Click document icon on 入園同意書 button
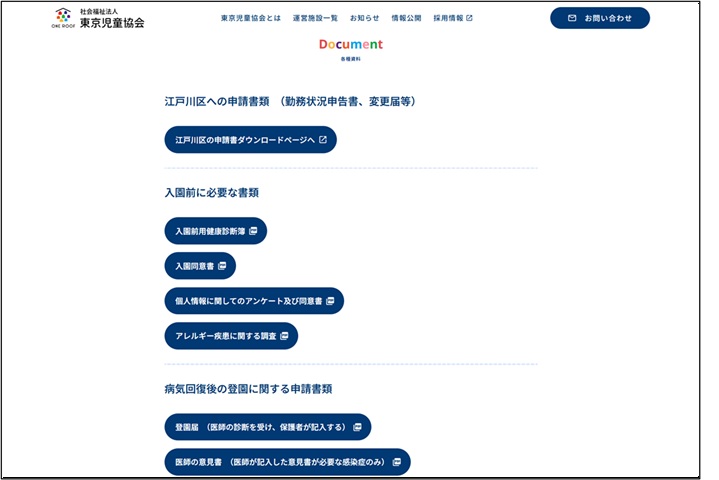The height and width of the screenshot is (480, 719). click(222, 266)
